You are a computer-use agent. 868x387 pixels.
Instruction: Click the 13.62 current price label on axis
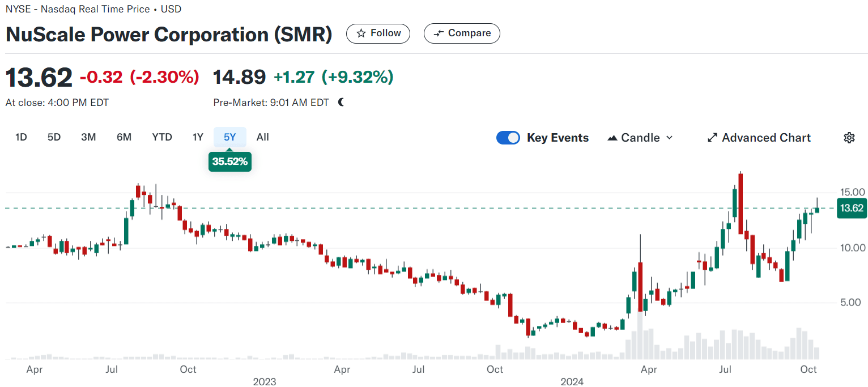851,208
